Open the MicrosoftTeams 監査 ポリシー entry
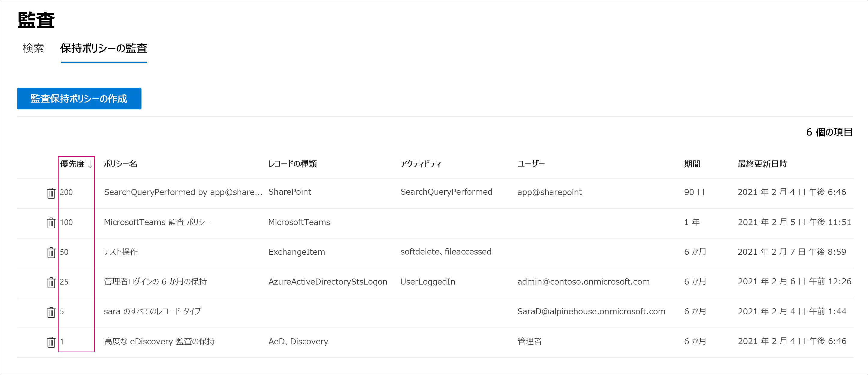The width and height of the screenshot is (868, 375). 157,222
